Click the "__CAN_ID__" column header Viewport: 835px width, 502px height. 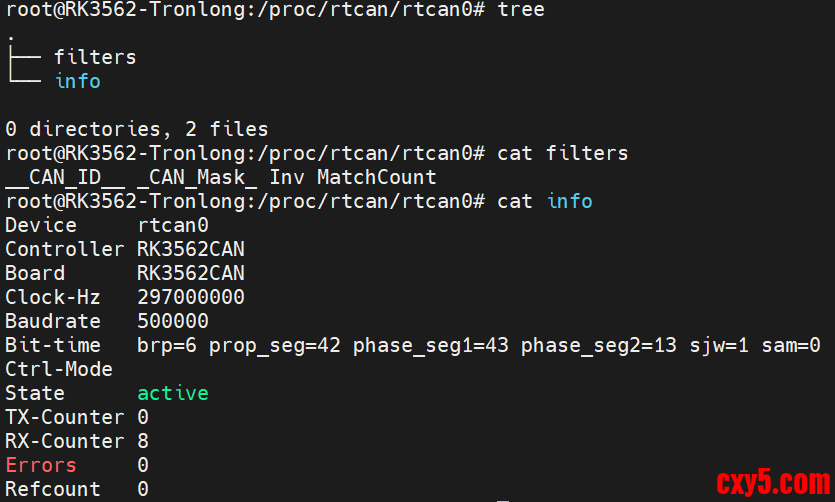click(x=65, y=177)
